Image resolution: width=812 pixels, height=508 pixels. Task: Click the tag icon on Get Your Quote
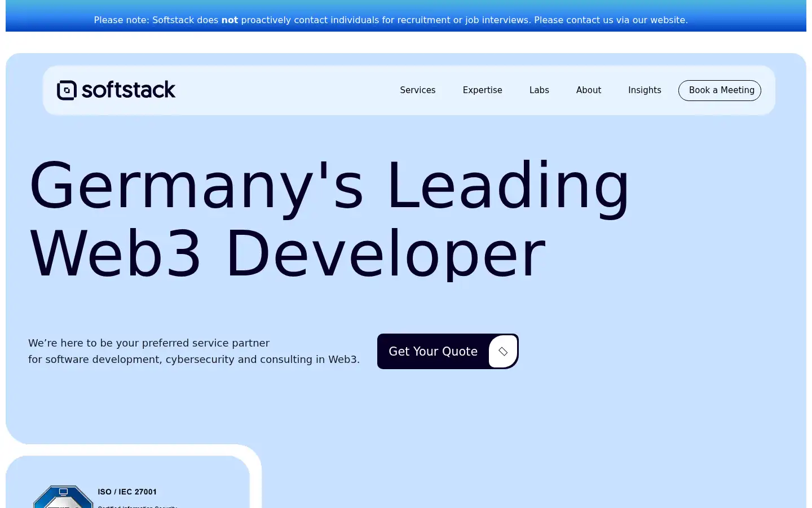pyautogui.click(x=503, y=352)
